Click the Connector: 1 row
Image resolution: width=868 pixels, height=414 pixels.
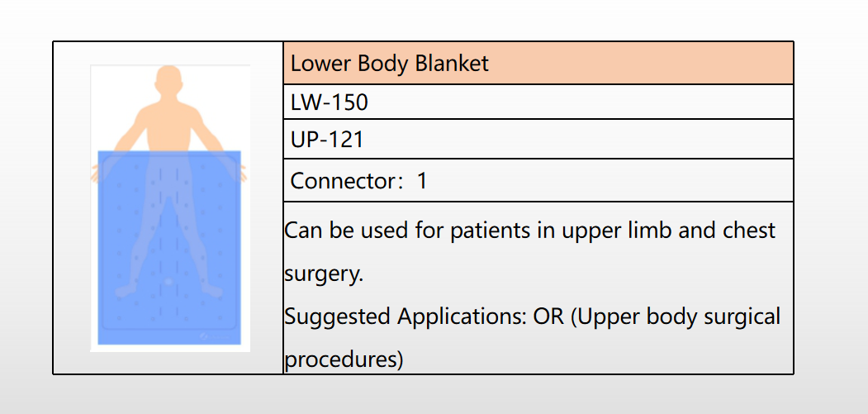point(538,181)
